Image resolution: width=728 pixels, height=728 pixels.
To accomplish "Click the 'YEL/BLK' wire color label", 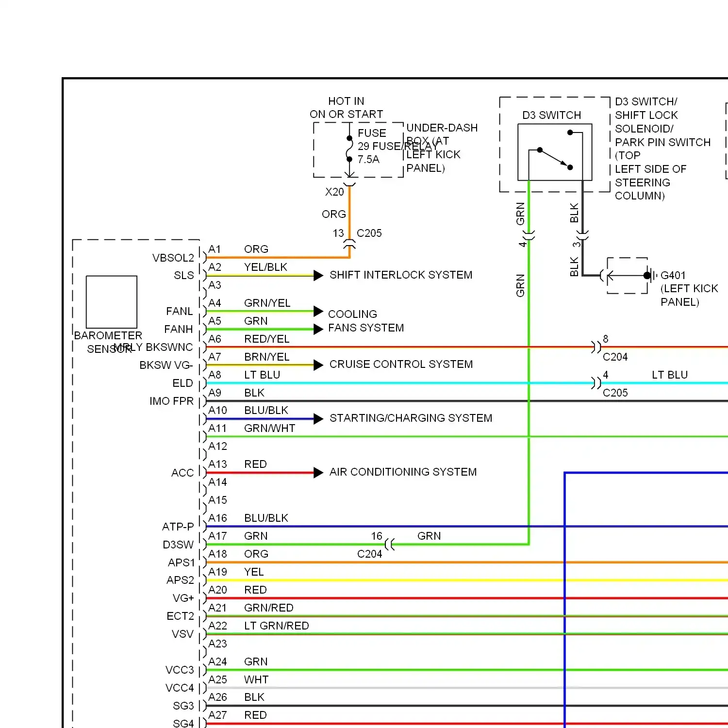I will tap(265, 267).
